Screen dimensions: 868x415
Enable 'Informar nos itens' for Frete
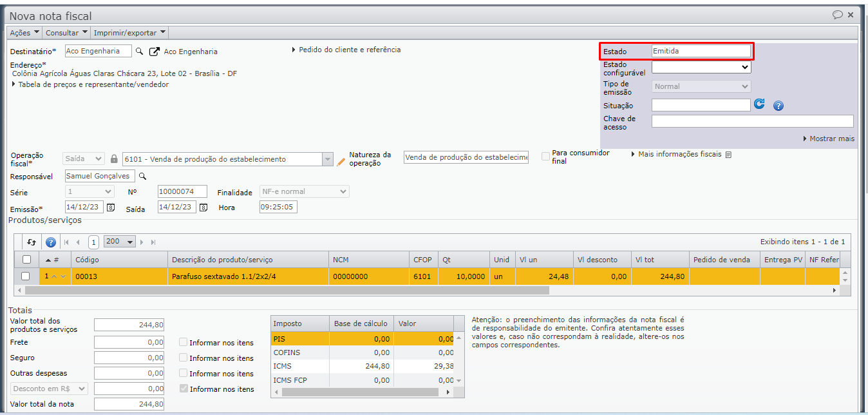[x=184, y=343]
